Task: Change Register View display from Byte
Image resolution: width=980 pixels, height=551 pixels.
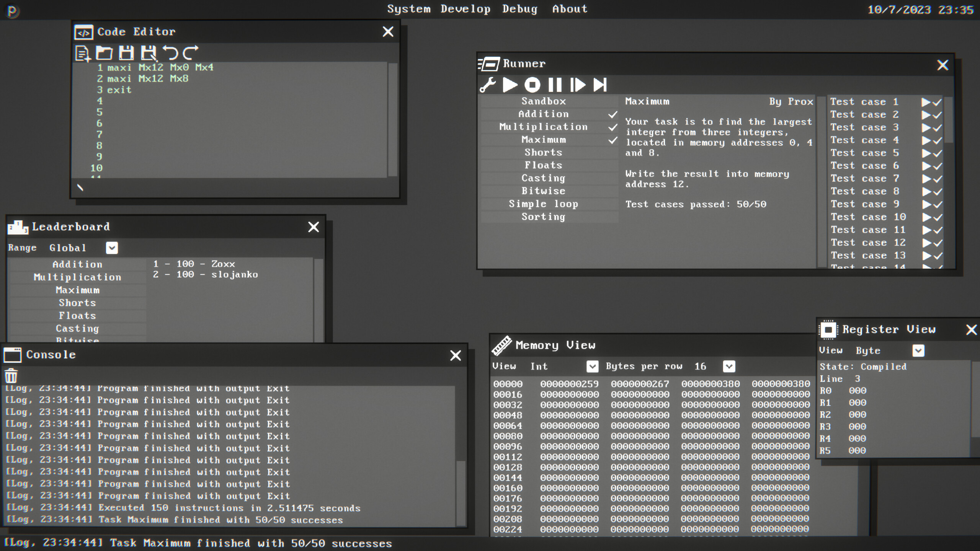Action: point(918,350)
